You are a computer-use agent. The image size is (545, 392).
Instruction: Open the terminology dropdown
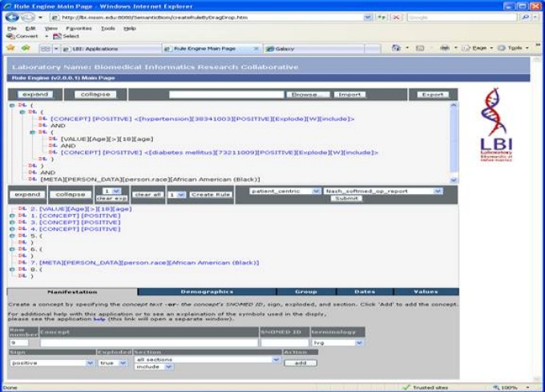coord(337,343)
